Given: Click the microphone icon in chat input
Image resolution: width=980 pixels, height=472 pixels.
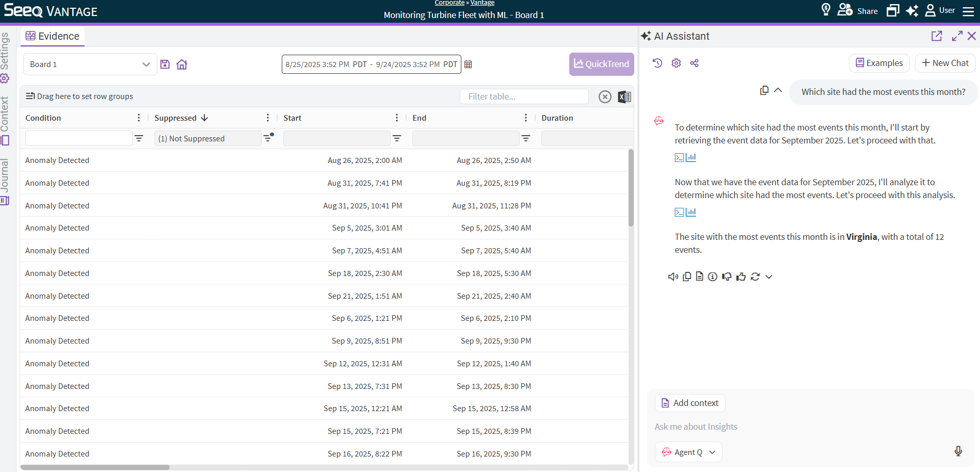Looking at the screenshot, I should click(958, 451).
